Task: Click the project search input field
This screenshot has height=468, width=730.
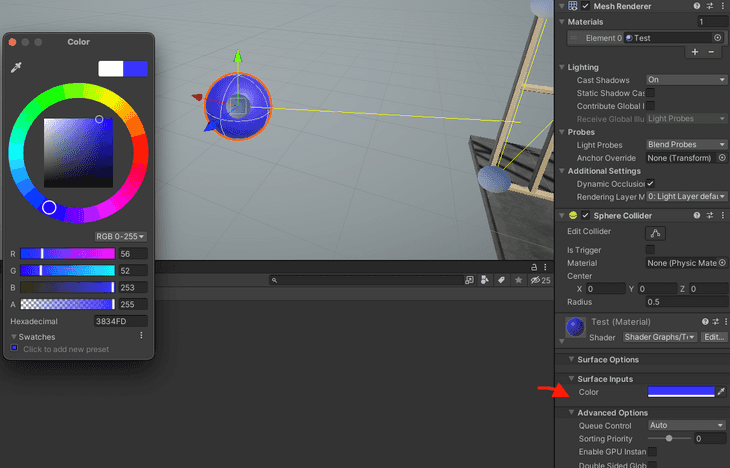Action: [x=366, y=280]
